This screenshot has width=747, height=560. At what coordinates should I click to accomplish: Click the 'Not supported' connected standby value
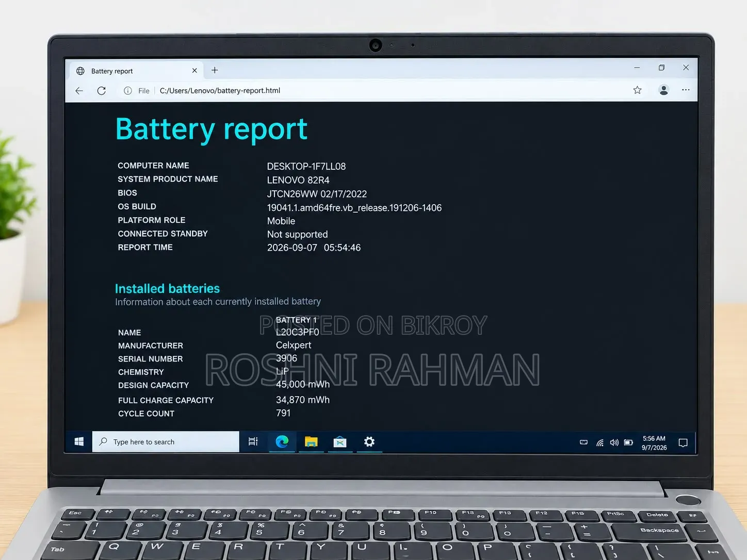pyautogui.click(x=297, y=235)
